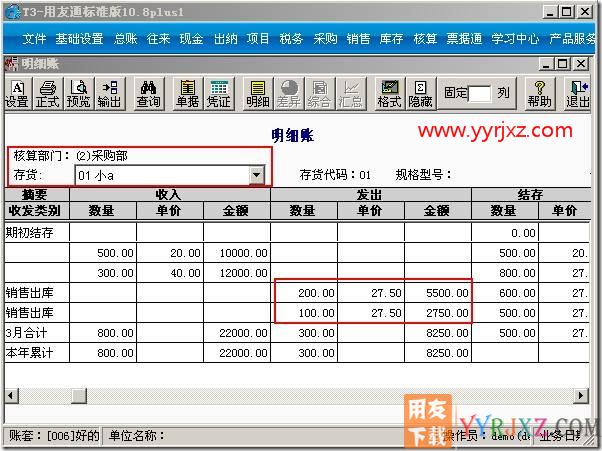Click the 收发类别 column header
This screenshot has width=602, height=451.
[36, 211]
